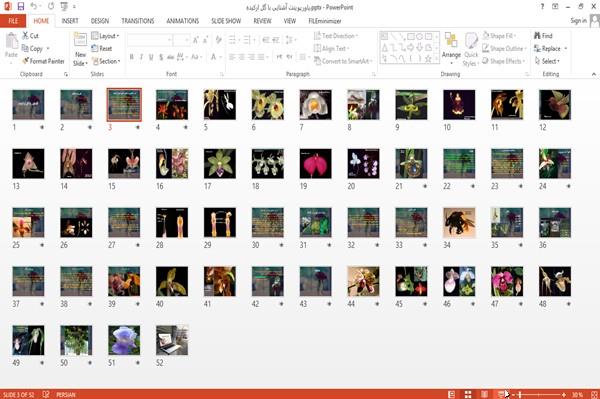This screenshot has height=399, width=600.
Task: Open the font name combo box
Action: tap(149, 40)
